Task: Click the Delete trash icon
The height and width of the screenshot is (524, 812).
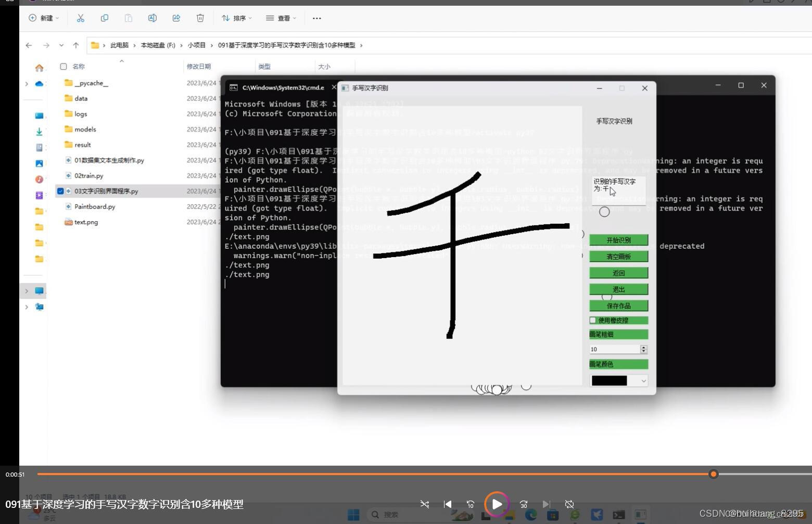Action: [x=200, y=18]
